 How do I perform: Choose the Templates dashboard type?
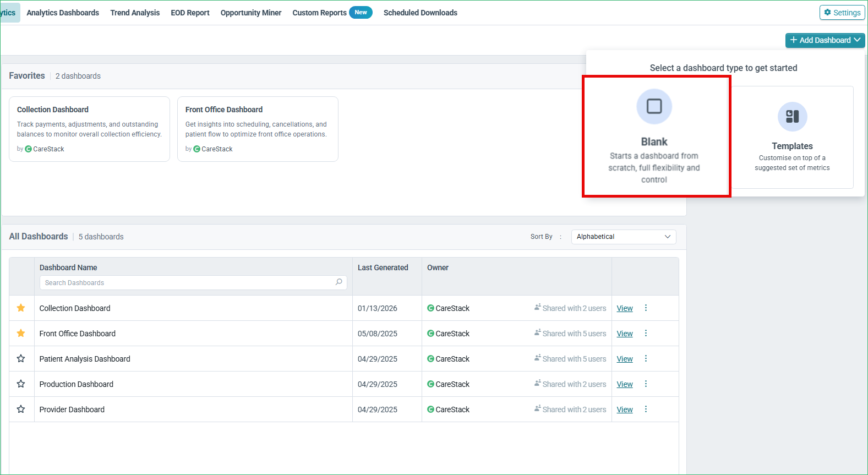click(792, 137)
